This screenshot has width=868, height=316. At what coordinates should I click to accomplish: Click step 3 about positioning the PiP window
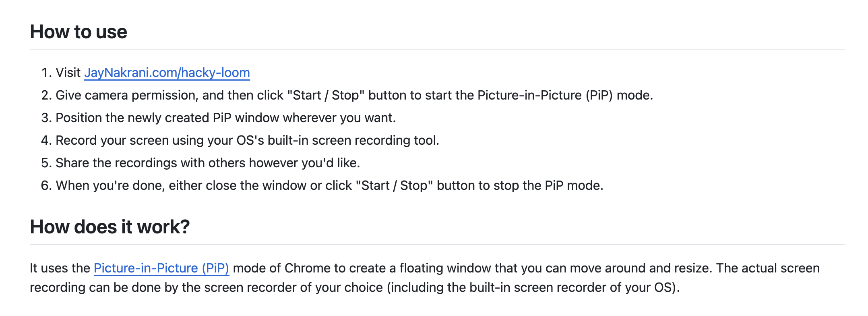(219, 118)
